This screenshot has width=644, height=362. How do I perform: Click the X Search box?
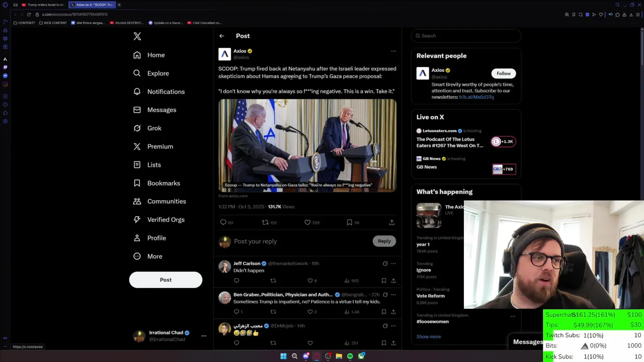click(466, 36)
